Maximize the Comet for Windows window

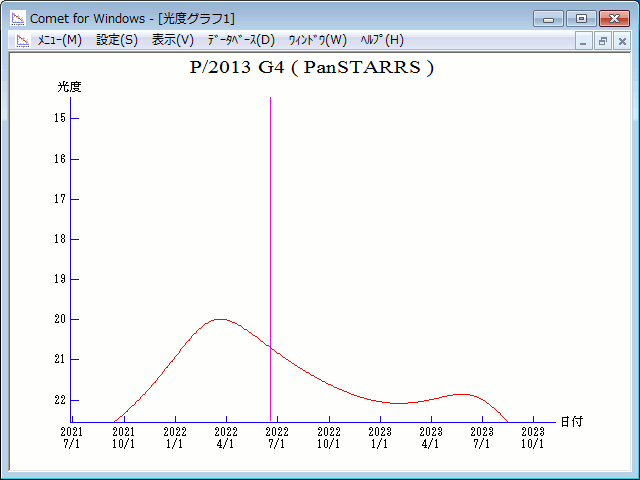[x=580, y=18]
